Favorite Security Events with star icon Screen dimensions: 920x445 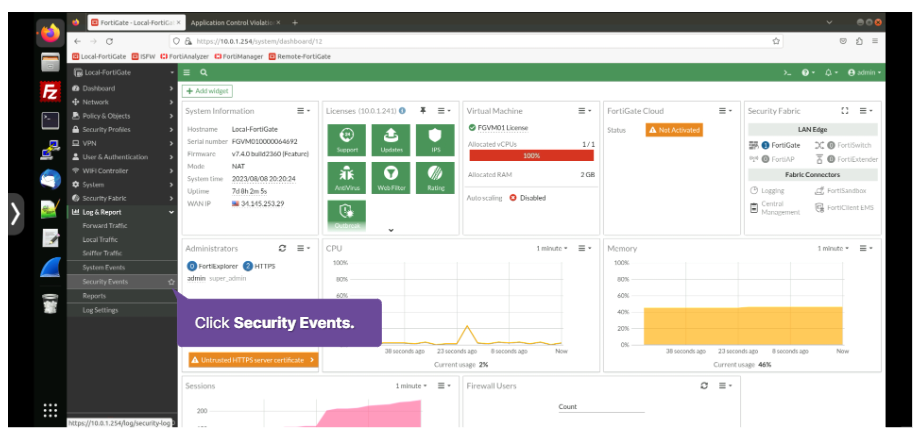point(171,282)
